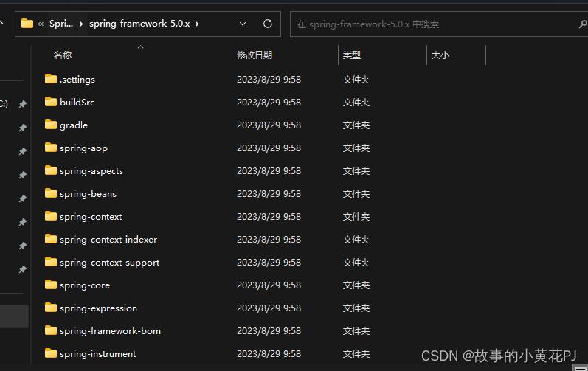
Task: Click the spring-instrument folder icon
Action: [51, 353]
